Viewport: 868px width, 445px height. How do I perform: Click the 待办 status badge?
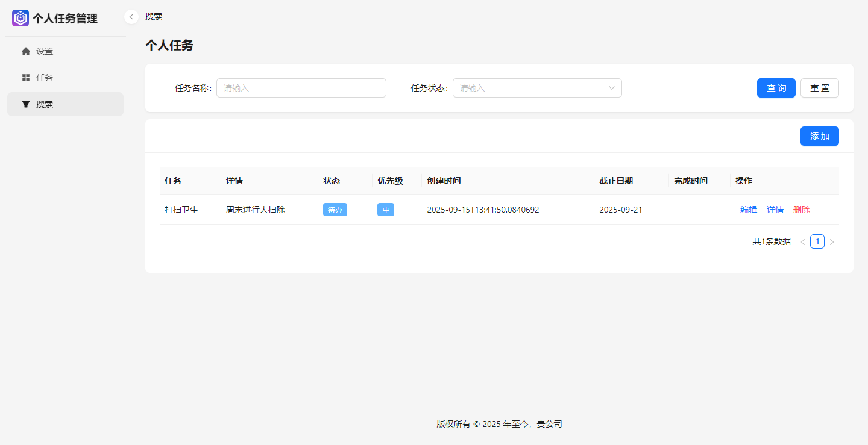pos(335,210)
